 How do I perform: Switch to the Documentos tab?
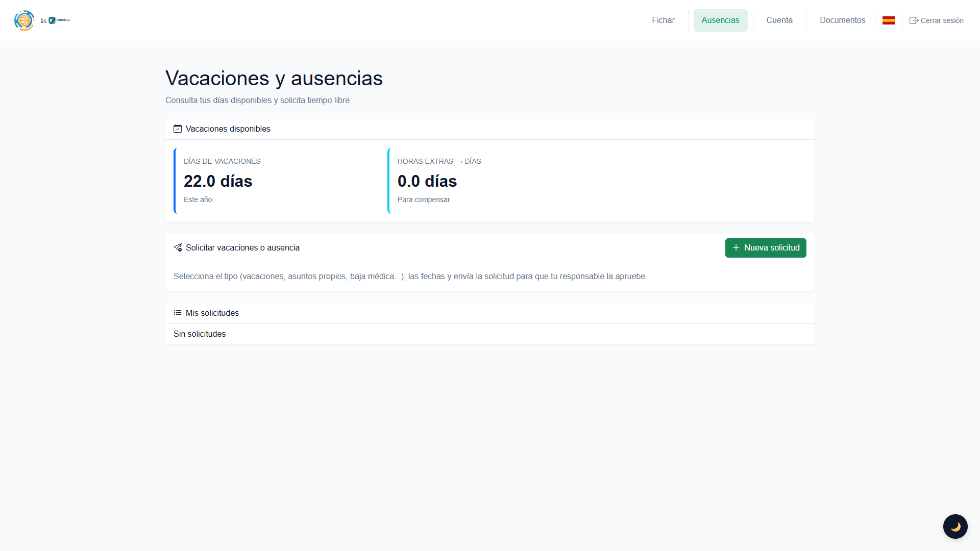[x=842, y=20]
